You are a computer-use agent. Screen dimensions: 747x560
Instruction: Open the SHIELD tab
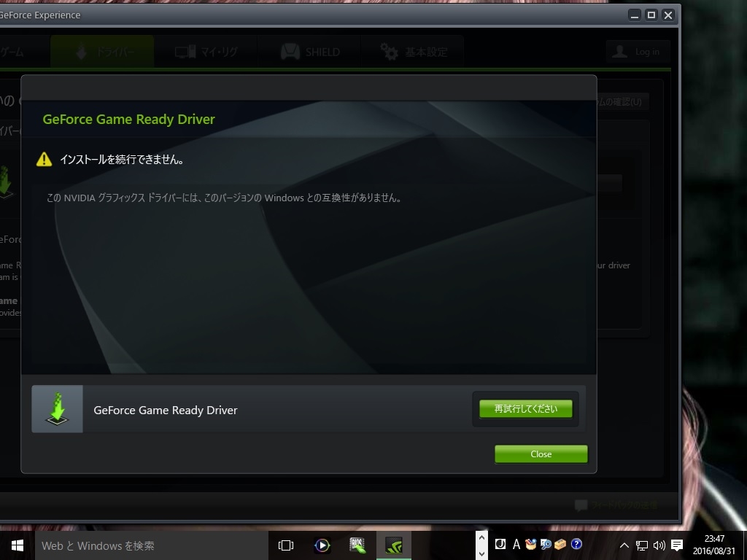coord(309,52)
